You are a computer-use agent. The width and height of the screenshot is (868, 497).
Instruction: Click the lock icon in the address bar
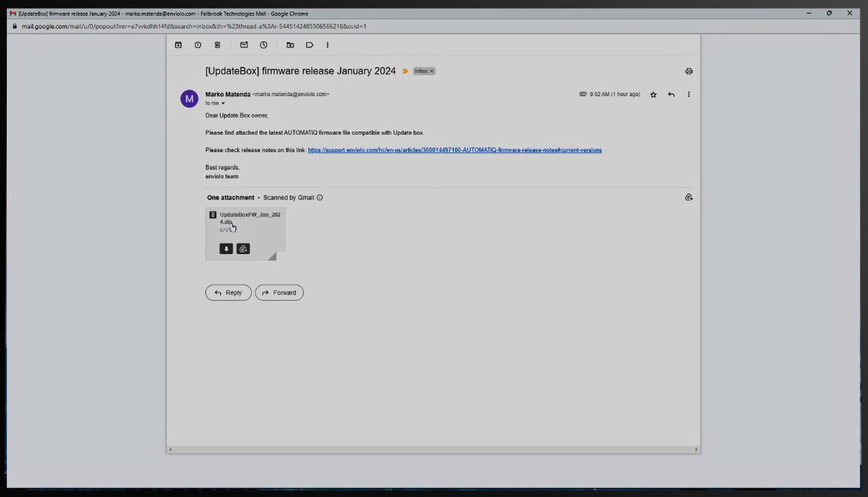(x=15, y=26)
